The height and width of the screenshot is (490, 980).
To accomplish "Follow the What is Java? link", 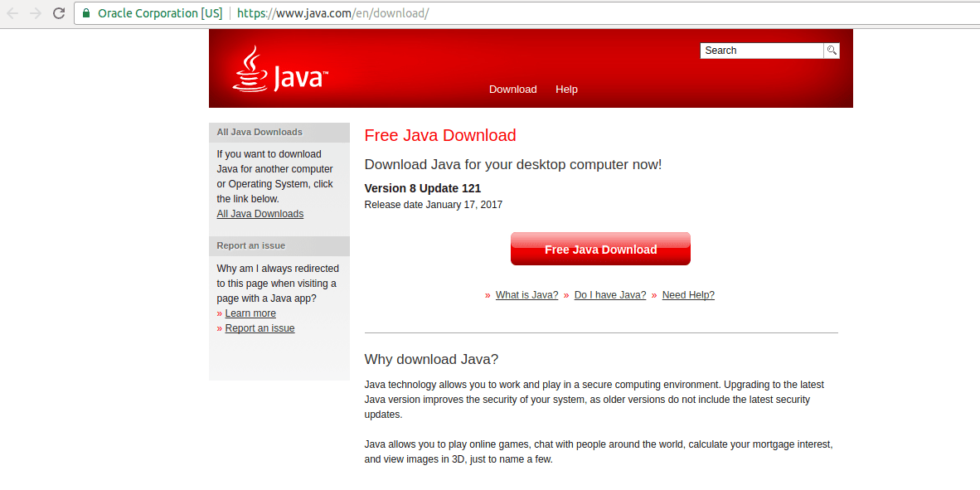I will pos(526,295).
